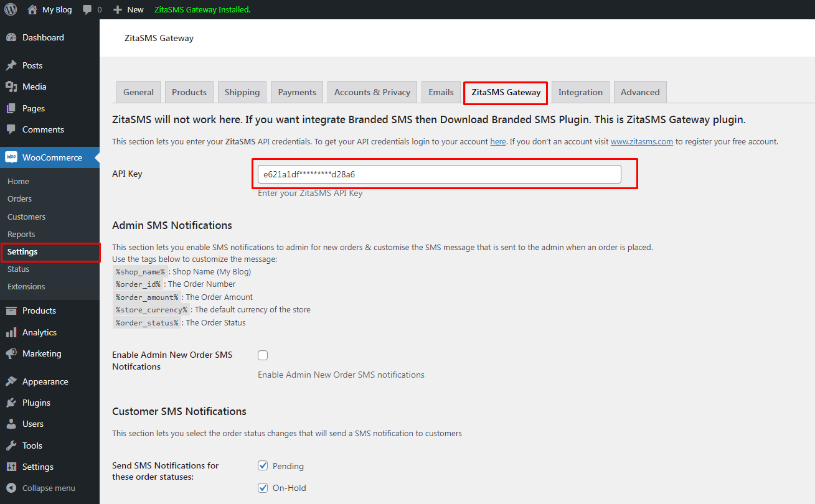Open WooCommerce Orders submenu
Screen dimensions: 815x504
(x=20, y=199)
